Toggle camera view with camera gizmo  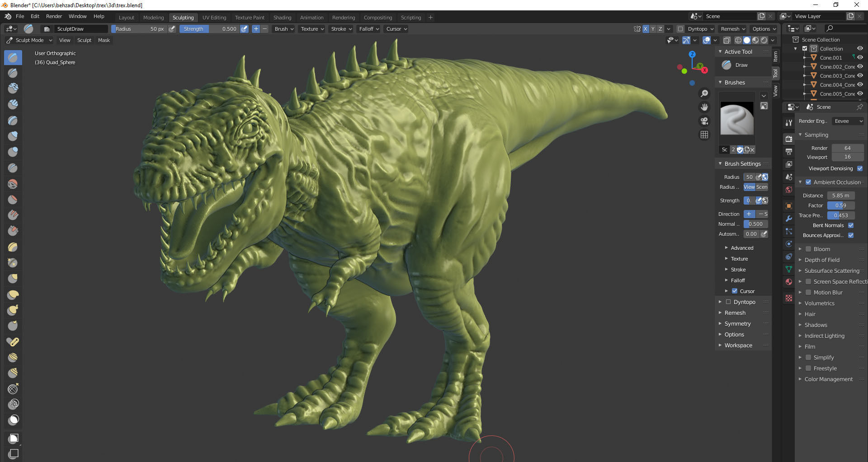[x=704, y=121]
